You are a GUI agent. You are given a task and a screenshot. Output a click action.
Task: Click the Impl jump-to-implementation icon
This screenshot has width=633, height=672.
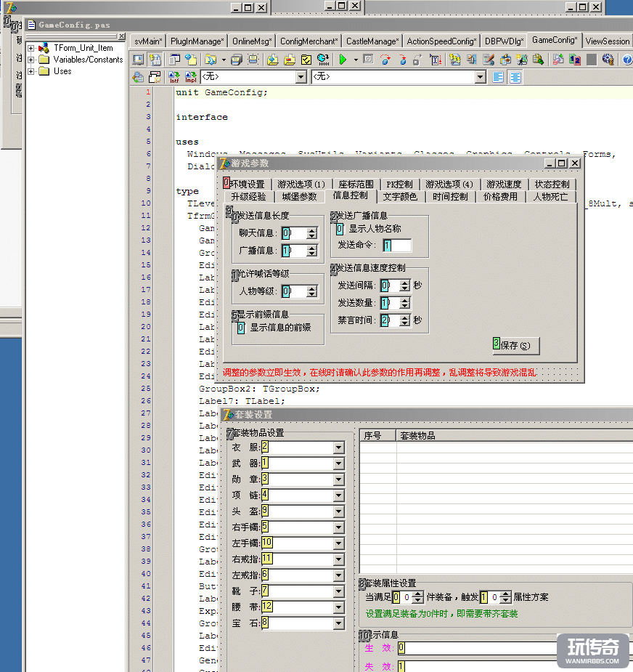tap(190, 77)
